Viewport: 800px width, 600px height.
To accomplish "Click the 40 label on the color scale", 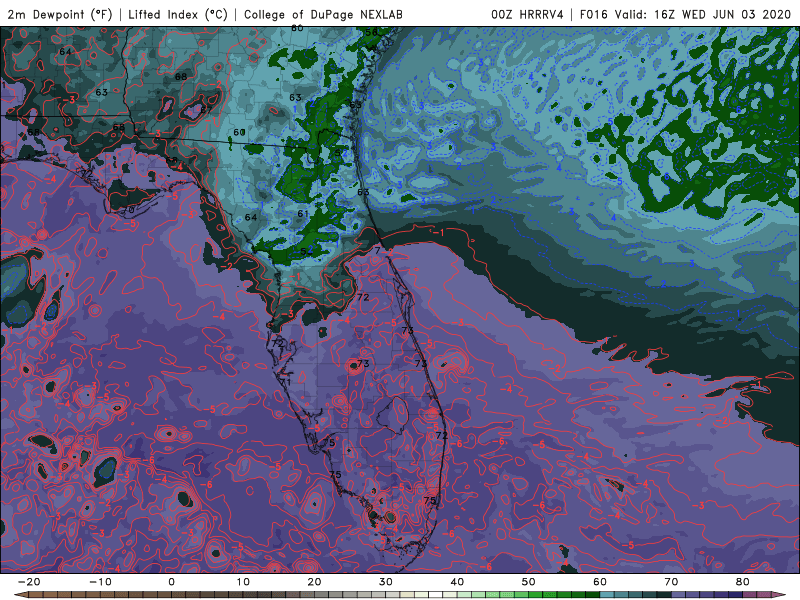I will (457, 582).
